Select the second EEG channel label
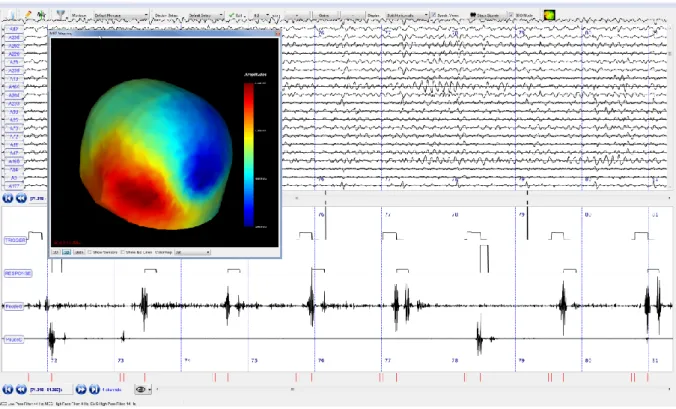 click(14, 37)
